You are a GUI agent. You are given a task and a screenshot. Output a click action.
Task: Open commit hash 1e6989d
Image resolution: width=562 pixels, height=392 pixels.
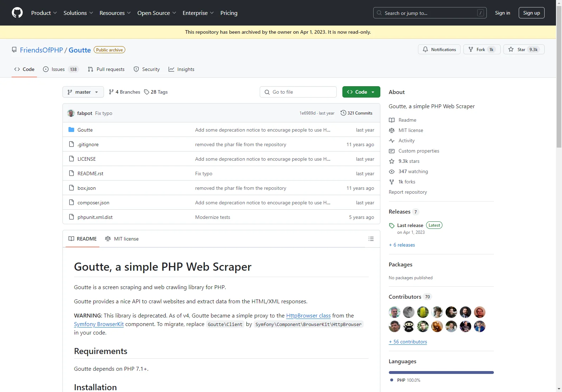[x=307, y=113]
